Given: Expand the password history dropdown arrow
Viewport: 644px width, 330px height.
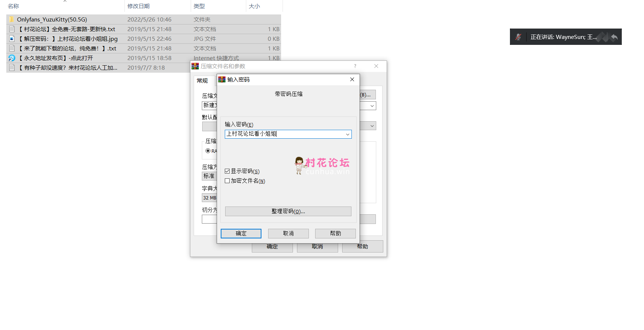Looking at the screenshot, I should [348, 134].
